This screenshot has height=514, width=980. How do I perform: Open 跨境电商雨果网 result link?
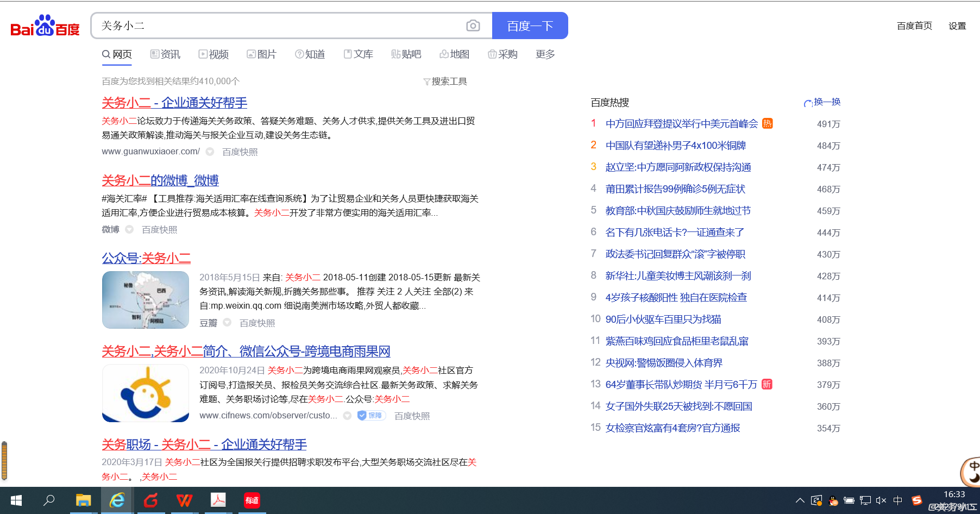[246, 352]
